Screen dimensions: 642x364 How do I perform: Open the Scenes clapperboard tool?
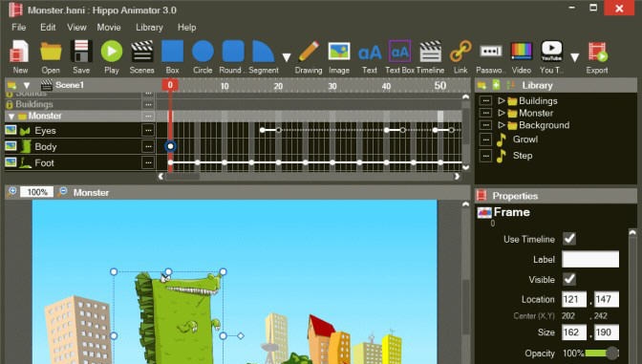tap(141, 52)
